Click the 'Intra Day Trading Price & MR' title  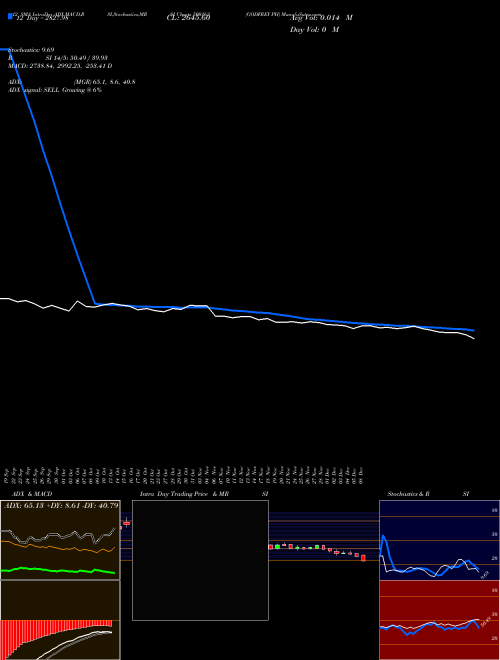(x=185, y=494)
